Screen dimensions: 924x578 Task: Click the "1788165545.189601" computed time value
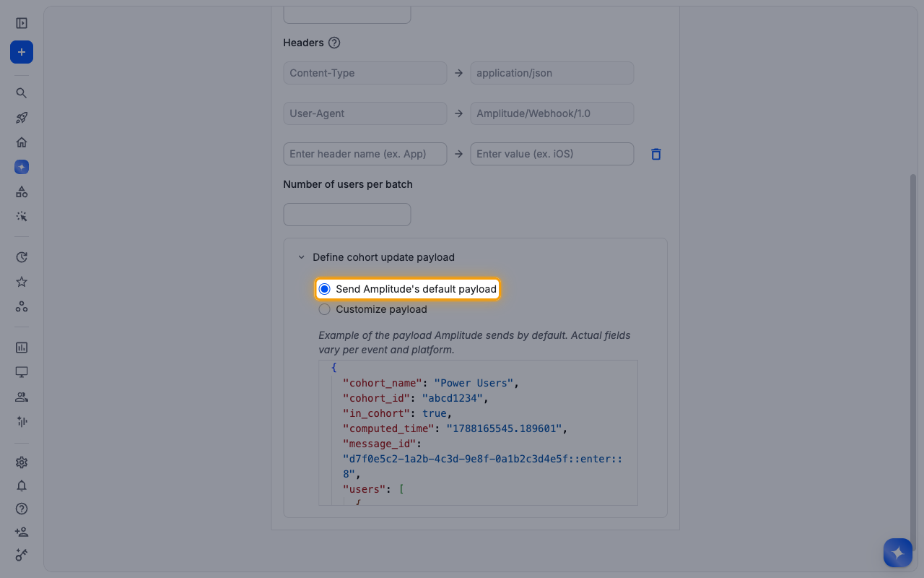coord(505,428)
